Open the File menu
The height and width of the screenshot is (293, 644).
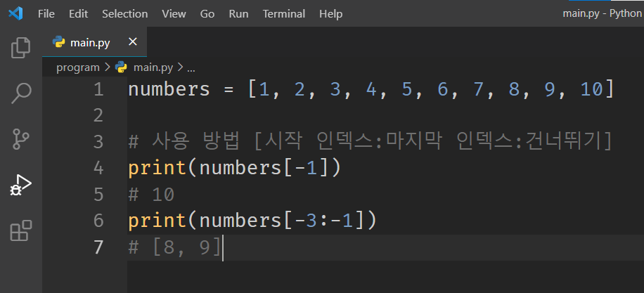click(46, 14)
